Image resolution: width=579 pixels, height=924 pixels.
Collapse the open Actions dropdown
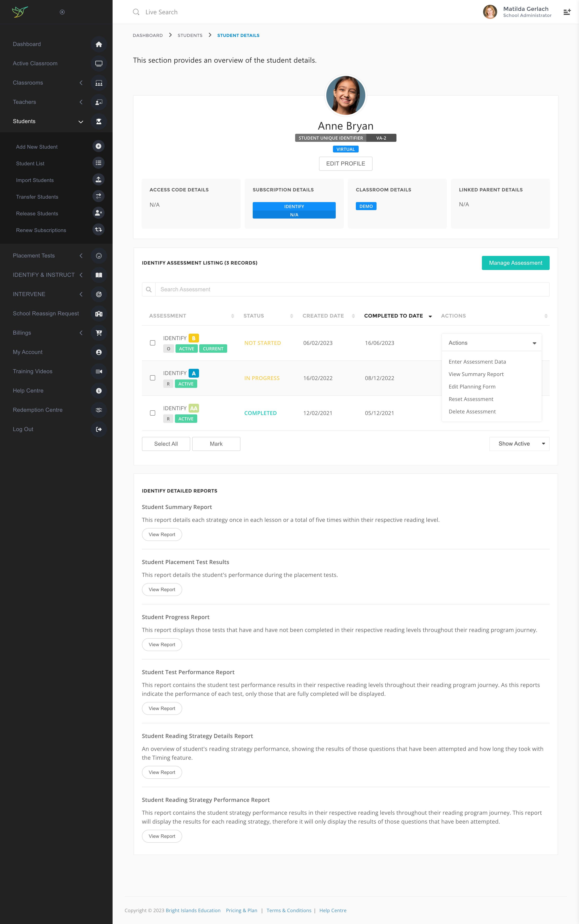coord(491,343)
